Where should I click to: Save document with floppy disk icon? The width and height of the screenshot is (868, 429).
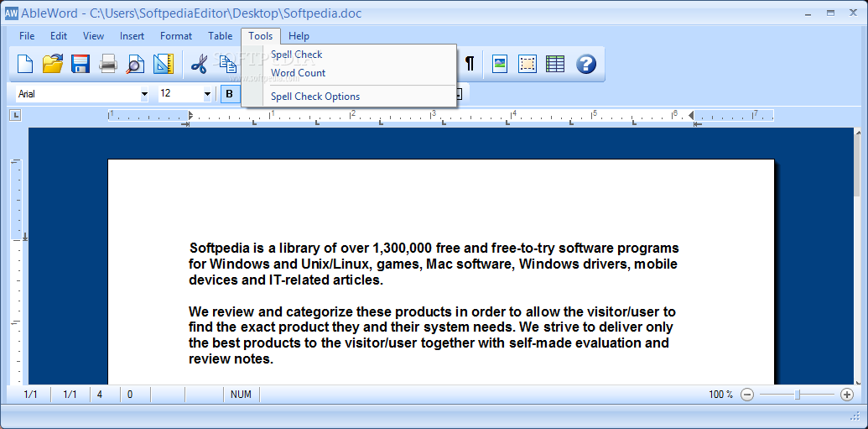click(81, 64)
